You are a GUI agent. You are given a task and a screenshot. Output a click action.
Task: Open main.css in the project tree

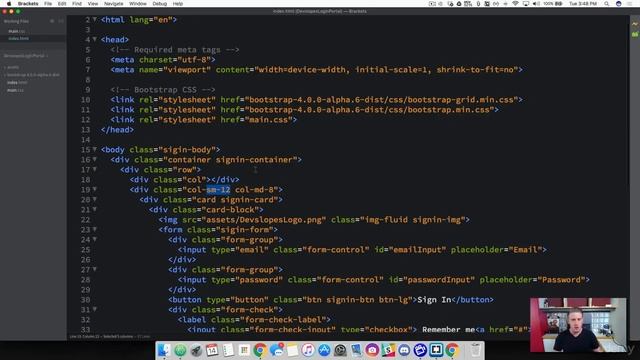coord(15,90)
